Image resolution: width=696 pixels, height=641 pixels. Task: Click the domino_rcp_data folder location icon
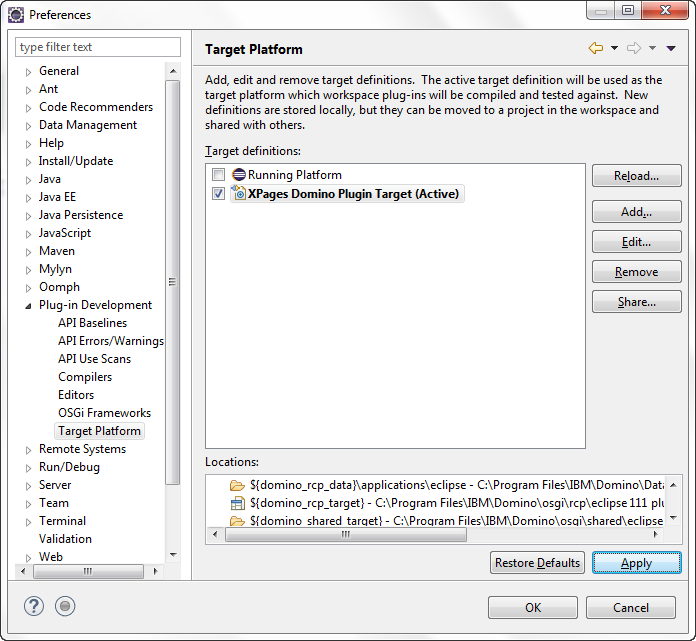[237, 485]
